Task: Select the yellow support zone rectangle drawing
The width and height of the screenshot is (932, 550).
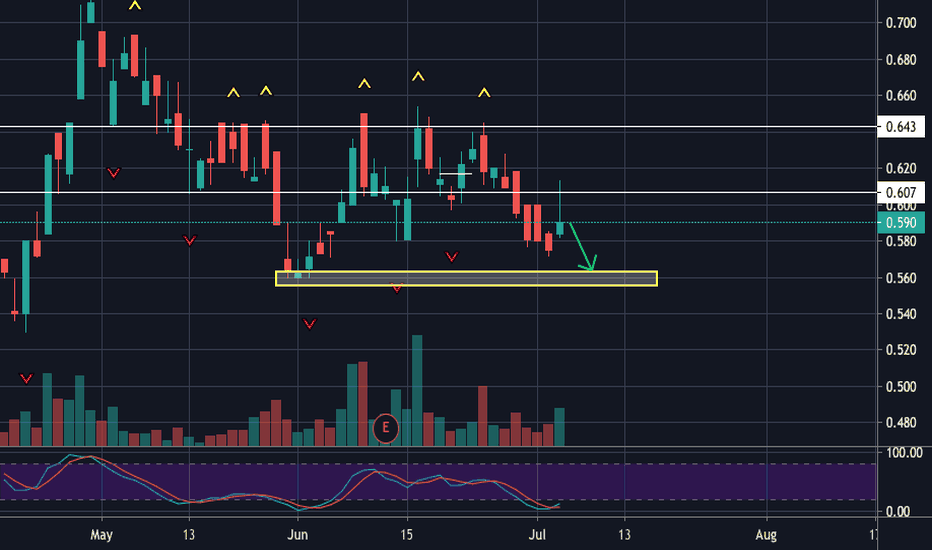Action: tap(467, 278)
